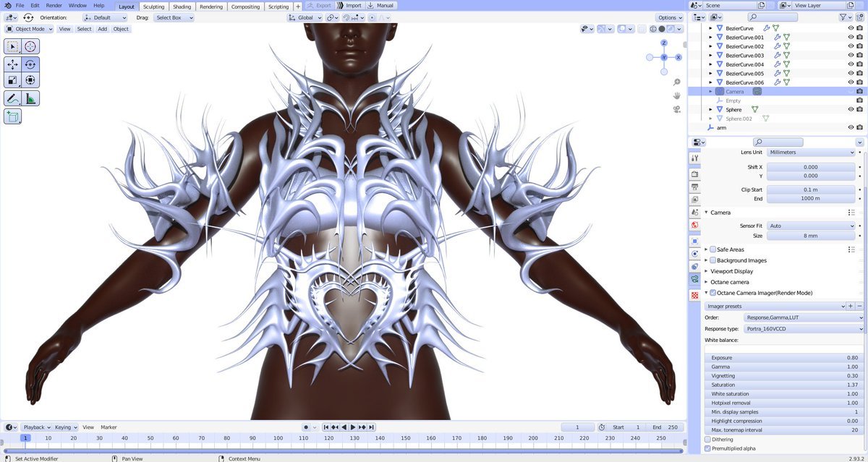The width and height of the screenshot is (868, 462).
Task: Switch to the Compositing workspace tab
Action: (245, 6)
